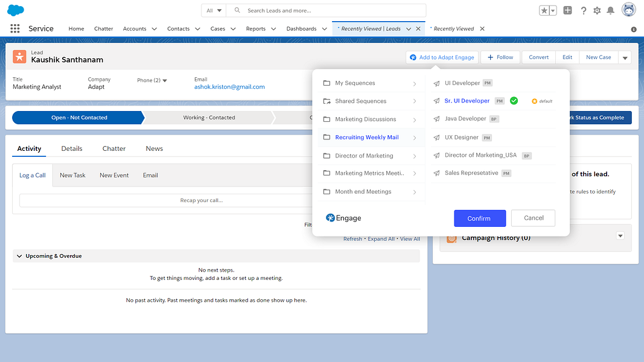Click the Marketing Discussions folder icon

(327, 119)
